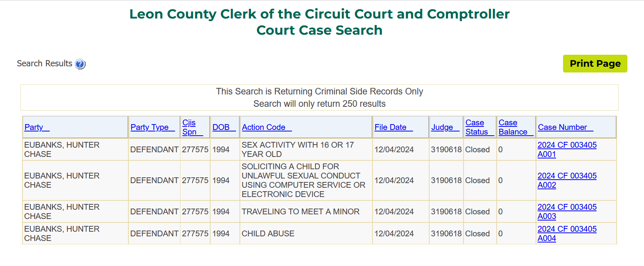Click the Print Page button

tap(595, 64)
